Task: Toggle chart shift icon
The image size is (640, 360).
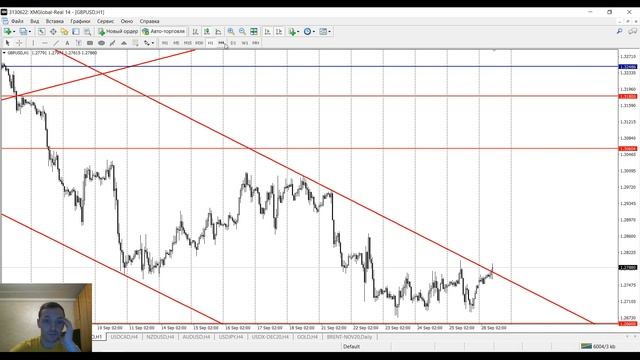Action: pyautogui.click(x=279, y=31)
